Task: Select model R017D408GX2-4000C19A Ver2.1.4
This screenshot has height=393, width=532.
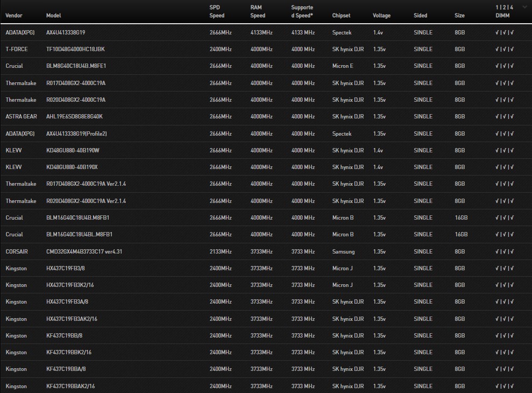Action: click(86, 184)
